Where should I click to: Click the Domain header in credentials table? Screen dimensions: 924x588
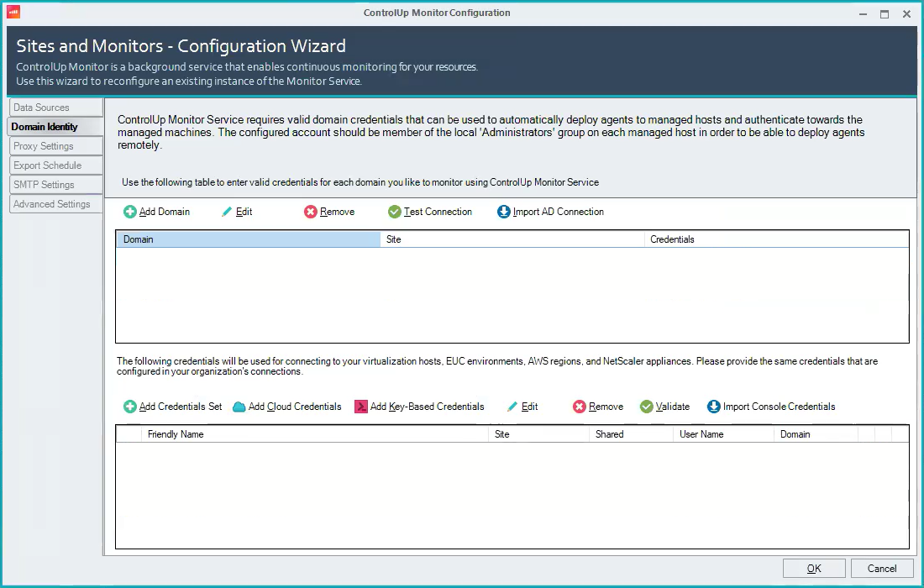[816, 434]
